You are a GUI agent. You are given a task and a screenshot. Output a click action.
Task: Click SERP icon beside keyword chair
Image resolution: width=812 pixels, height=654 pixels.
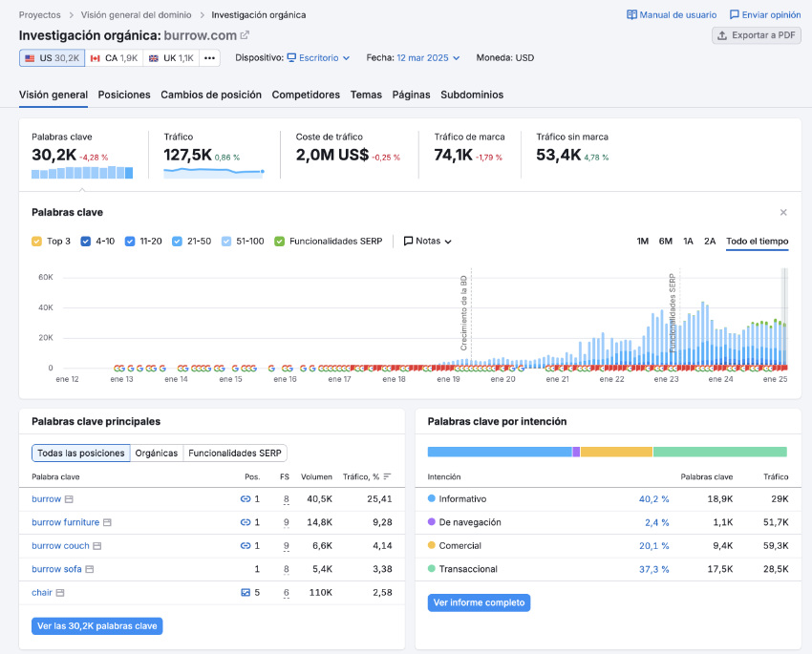[x=60, y=593]
